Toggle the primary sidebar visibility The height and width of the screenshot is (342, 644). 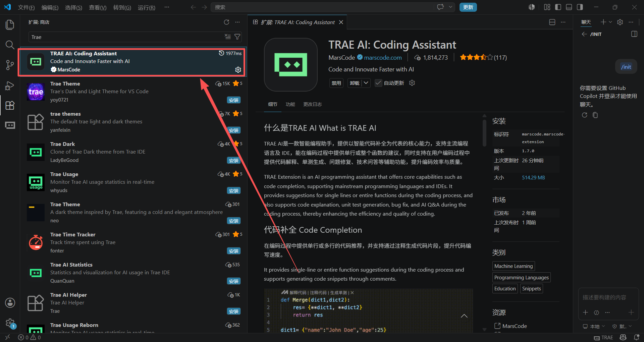[558, 7]
